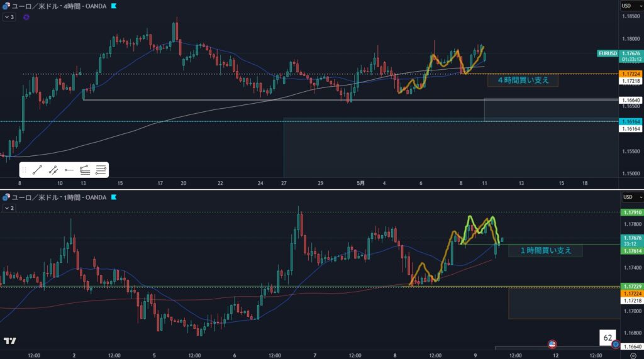Click the 4時間買い支え text label

[x=523, y=80]
